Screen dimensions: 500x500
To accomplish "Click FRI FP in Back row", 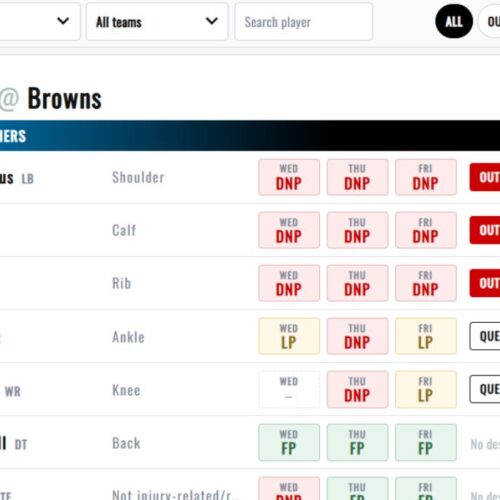I will 426,442.
